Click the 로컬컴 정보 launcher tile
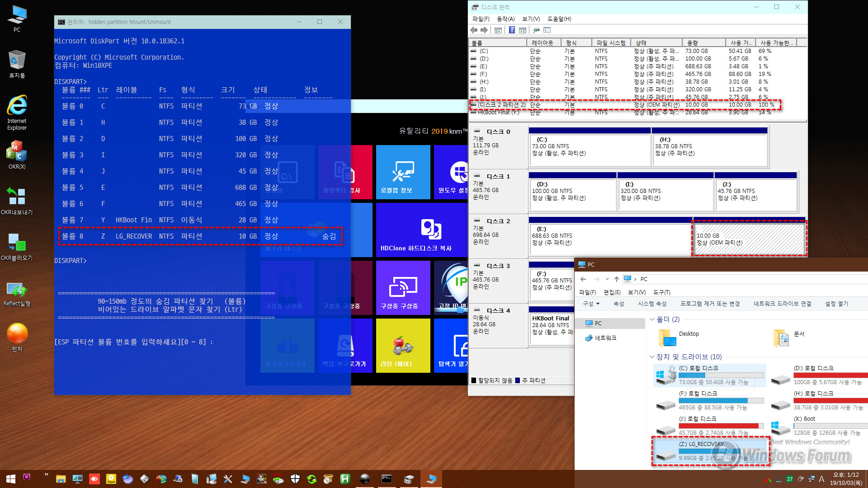Screen dimensions: 868x488 (403, 172)
